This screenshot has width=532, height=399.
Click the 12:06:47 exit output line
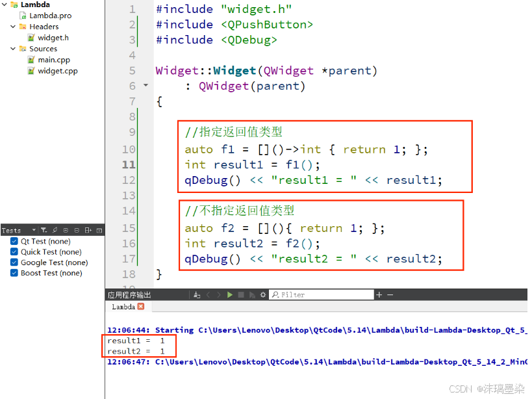pos(317,362)
